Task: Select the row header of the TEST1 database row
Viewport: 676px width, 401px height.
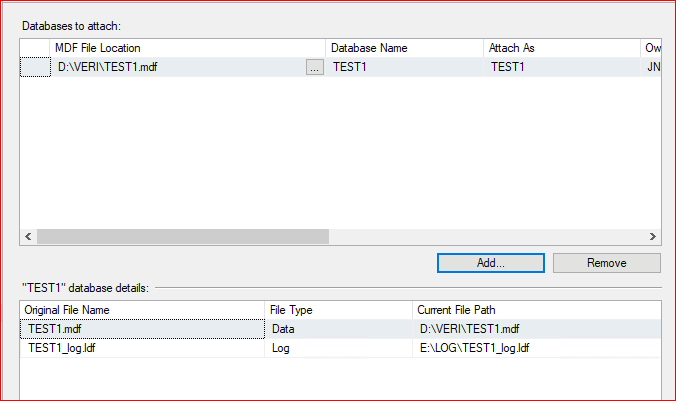Action: pyautogui.click(x=35, y=68)
